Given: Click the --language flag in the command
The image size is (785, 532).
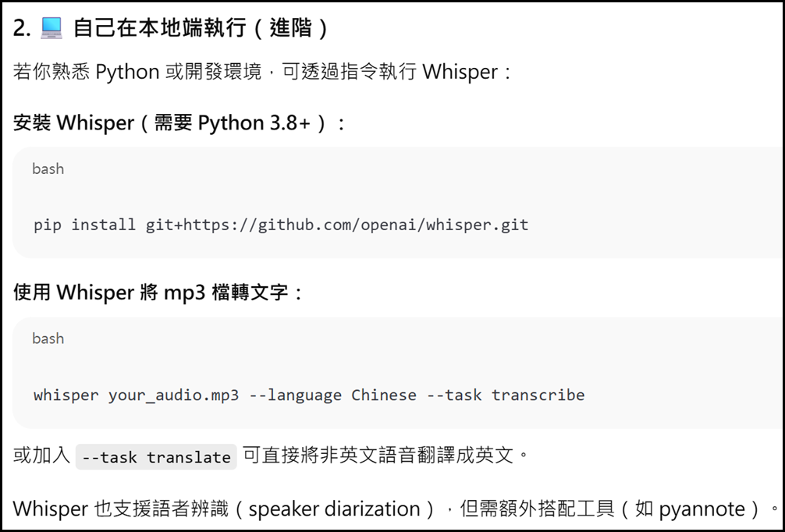Looking at the screenshot, I should click(295, 395).
